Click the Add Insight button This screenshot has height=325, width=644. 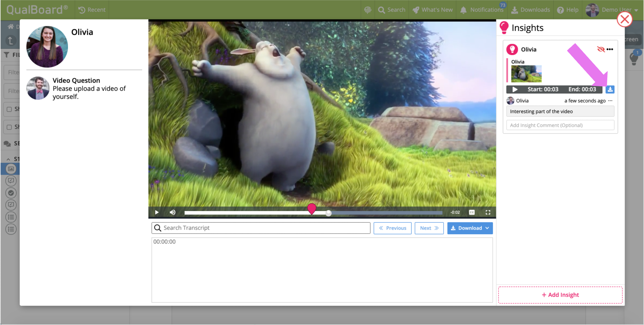(x=560, y=295)
